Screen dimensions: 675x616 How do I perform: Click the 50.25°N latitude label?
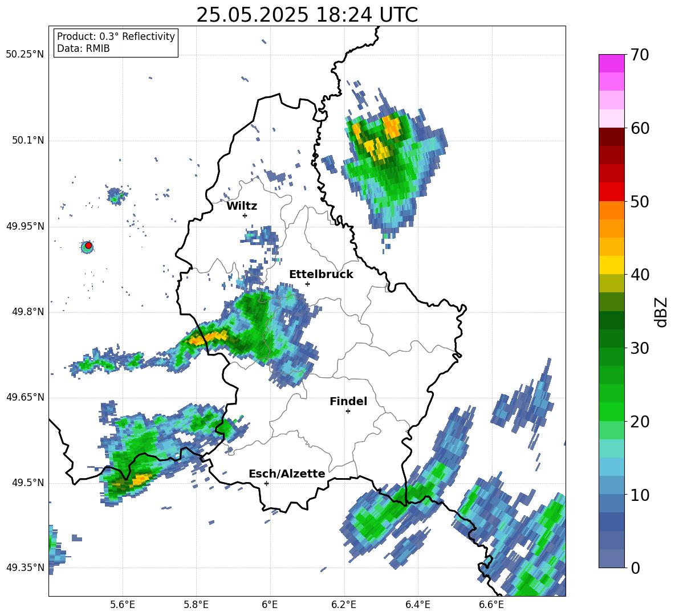pyautogui.click(x=25, y=55)
